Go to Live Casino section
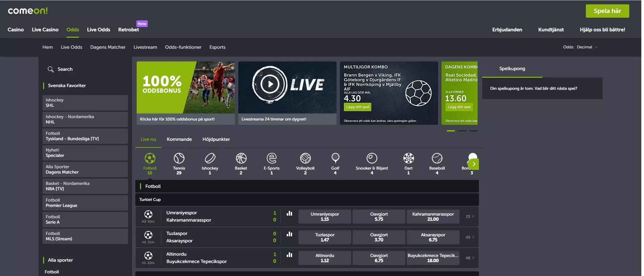This screenshot has height=276, width=644. (x=45, y=30)
